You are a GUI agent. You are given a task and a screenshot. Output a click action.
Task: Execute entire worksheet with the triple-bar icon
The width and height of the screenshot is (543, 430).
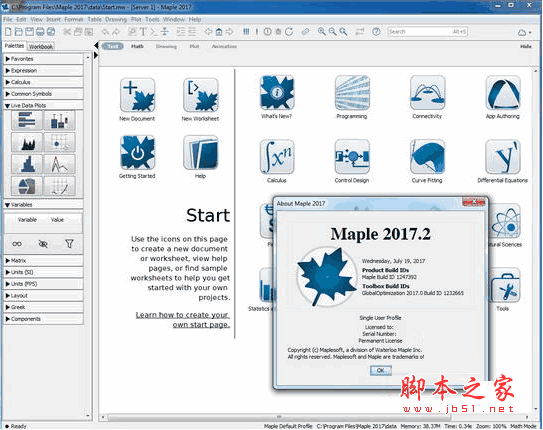point(246,32)
